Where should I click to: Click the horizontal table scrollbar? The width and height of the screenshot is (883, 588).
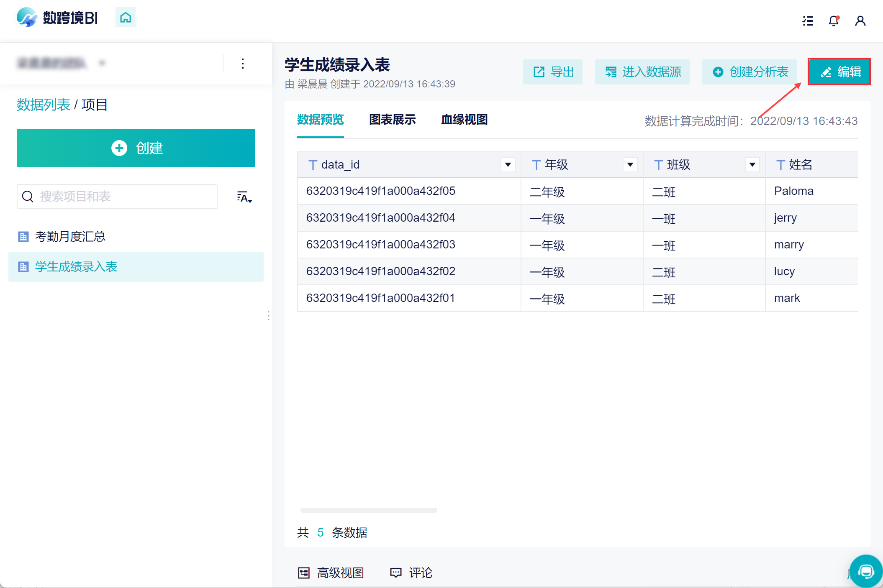point(368,510)
